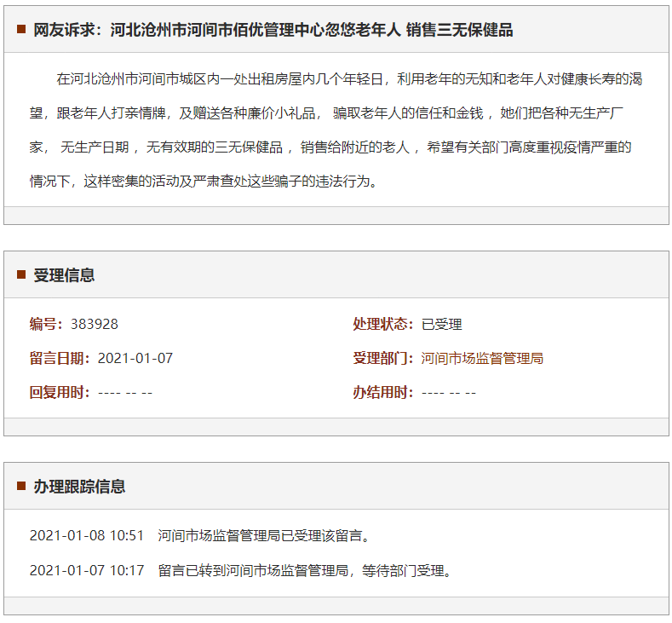Click the 受理部门 field label
672x623 pixels.
pos(383,358)
